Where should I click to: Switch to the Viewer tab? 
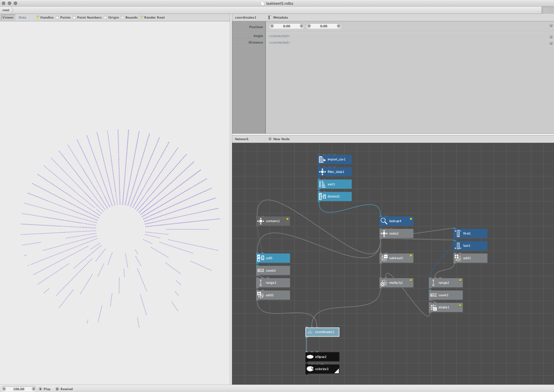(8, 17)
